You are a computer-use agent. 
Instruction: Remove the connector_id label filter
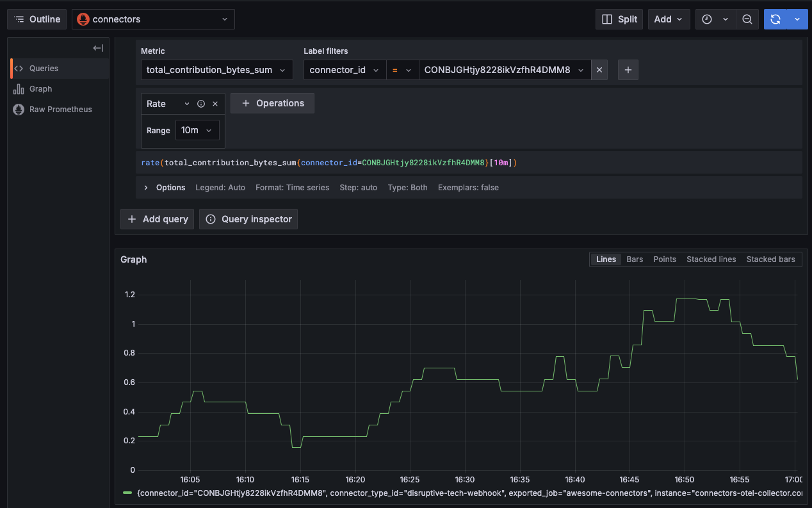599,70
